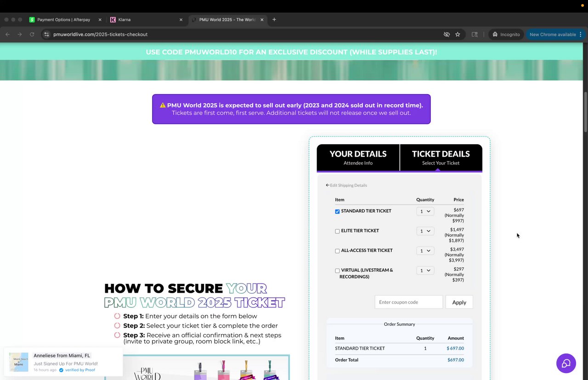
Task: Click the $1,497 Elite price
Action: (x=457, y=229)
